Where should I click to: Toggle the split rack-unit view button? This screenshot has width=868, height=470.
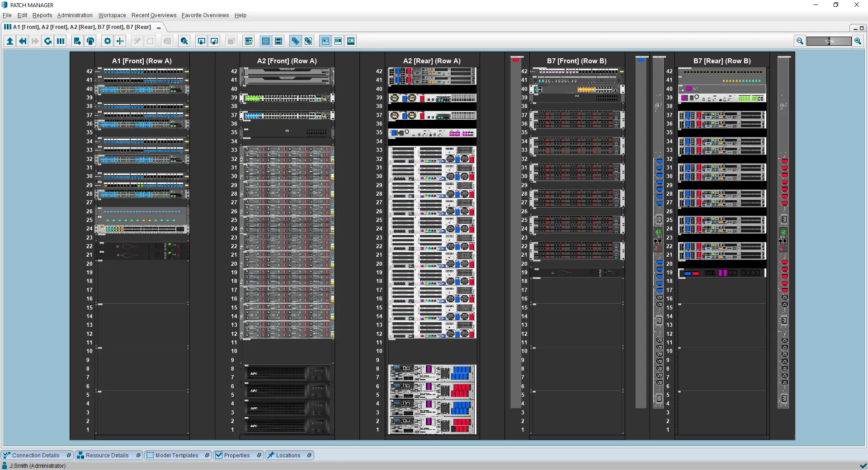(266, 41)
